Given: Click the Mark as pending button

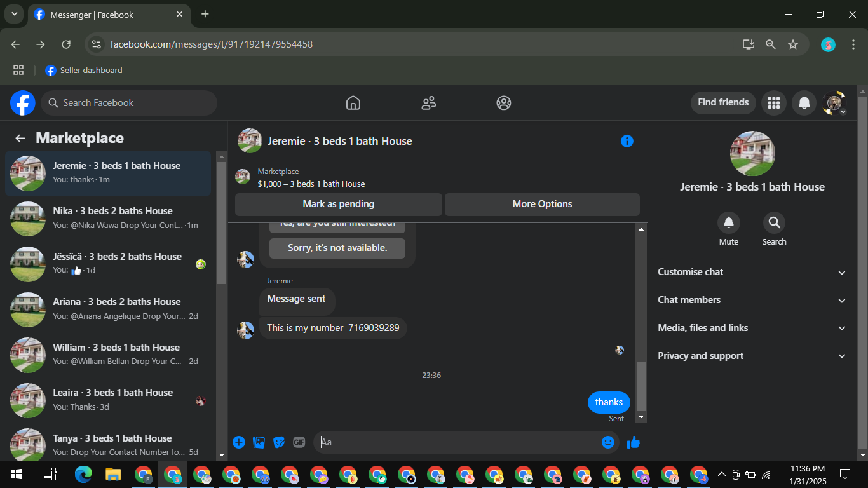Looking at the screenshot, I should (x=339, y=204).
